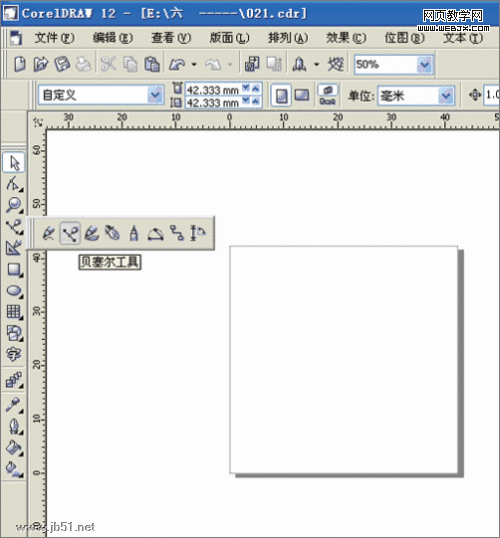Select the Outline pen tool
The width and height of the screenshot is (500, 538).
pyautogui.click(x=14, y=426)
